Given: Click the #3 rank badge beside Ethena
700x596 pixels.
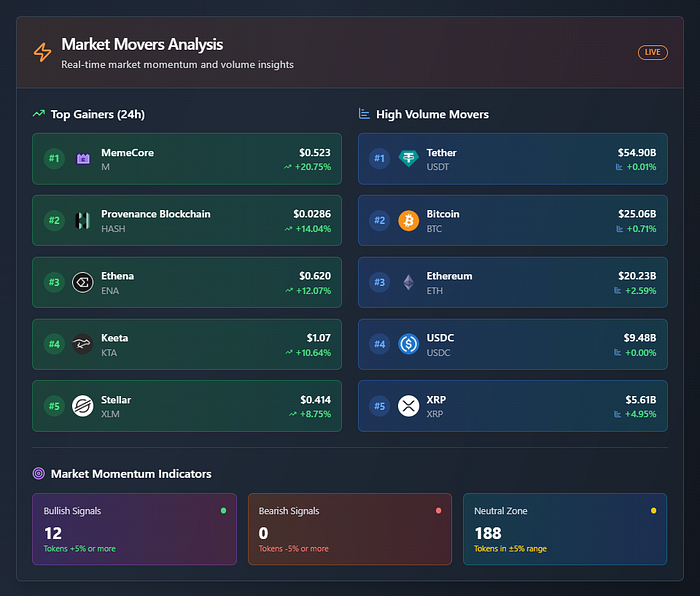Looking at the screenshot, I should click(54, 282).
